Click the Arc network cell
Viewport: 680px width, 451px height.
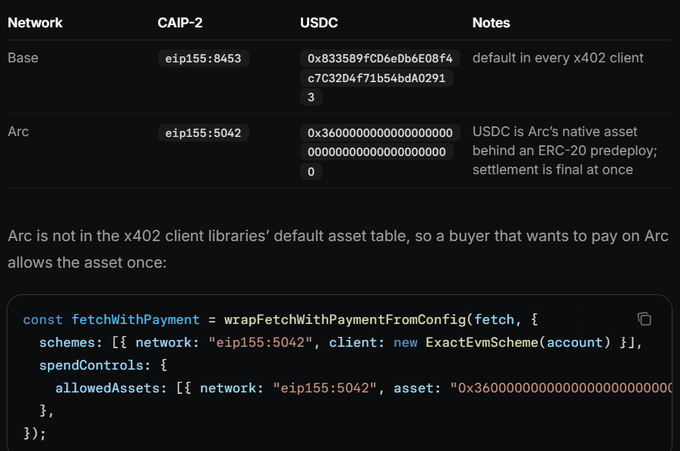[x=18, y=131]
